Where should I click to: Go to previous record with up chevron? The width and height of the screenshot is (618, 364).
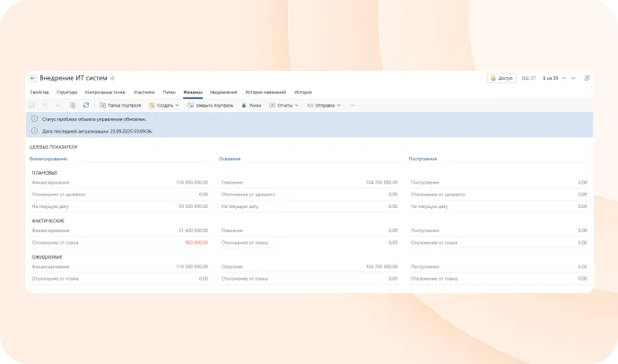(565, 79)
